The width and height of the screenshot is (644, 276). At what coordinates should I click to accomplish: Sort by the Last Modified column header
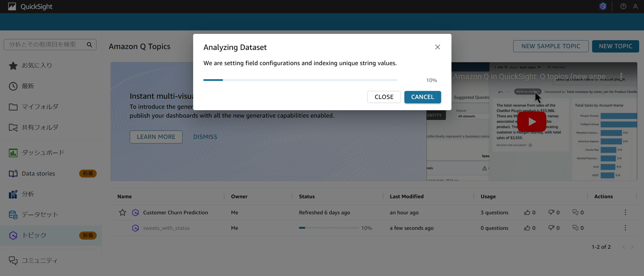407,196
